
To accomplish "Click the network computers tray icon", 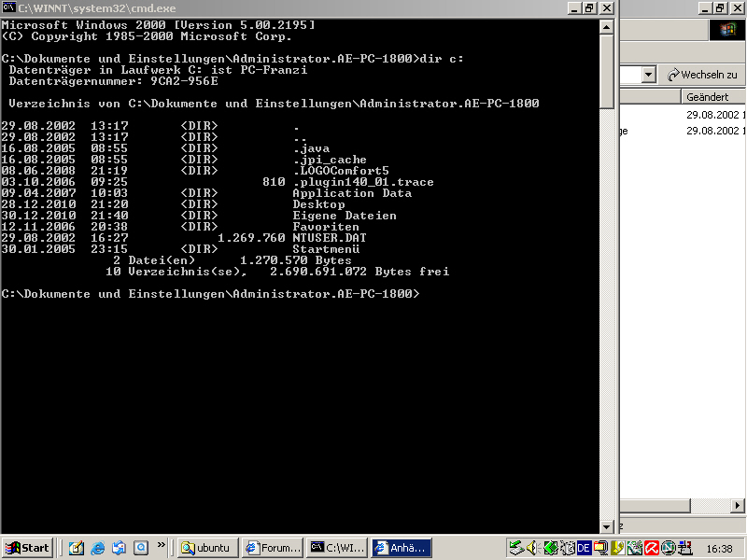I will (685, 548).
